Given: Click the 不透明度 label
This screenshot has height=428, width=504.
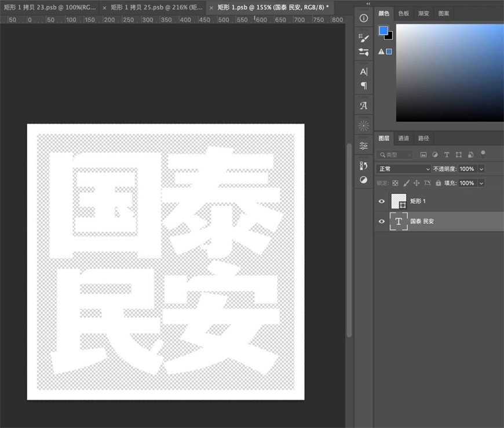Looking at the screenshot, I should [444, 169].
